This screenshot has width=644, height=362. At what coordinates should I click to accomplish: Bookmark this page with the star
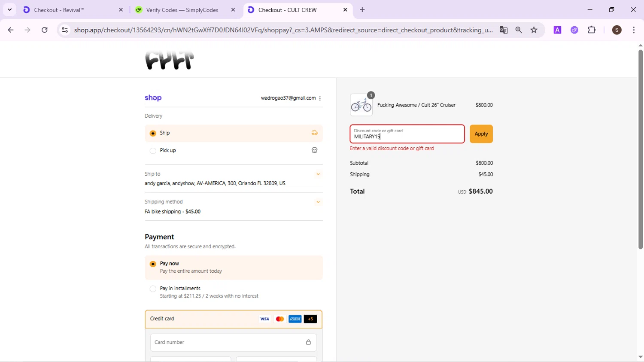pos(534,30)
